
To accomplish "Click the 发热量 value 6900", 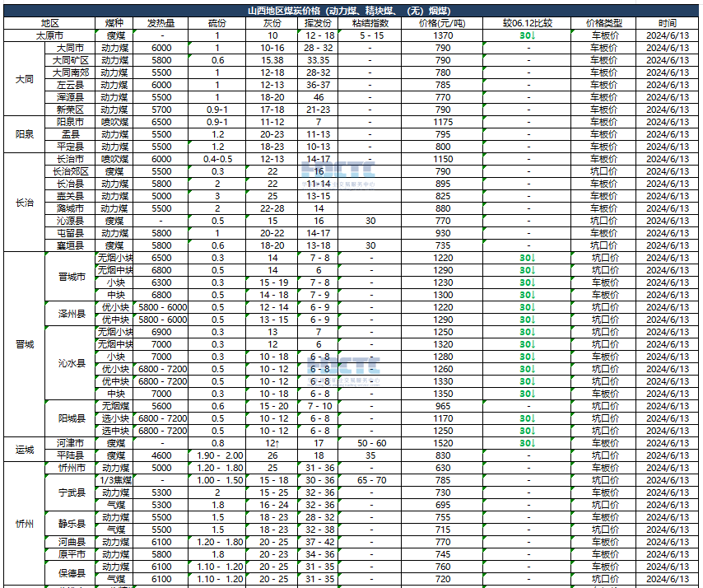I will [x=161, y=332].
